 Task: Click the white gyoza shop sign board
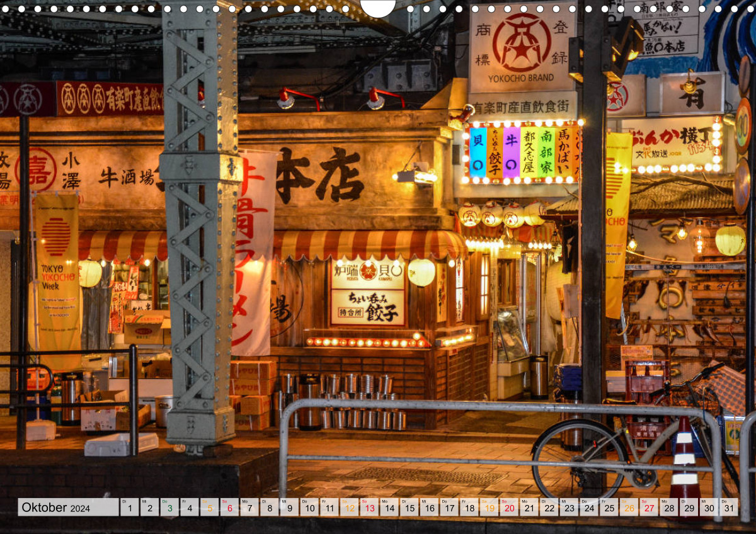(368, 292)
